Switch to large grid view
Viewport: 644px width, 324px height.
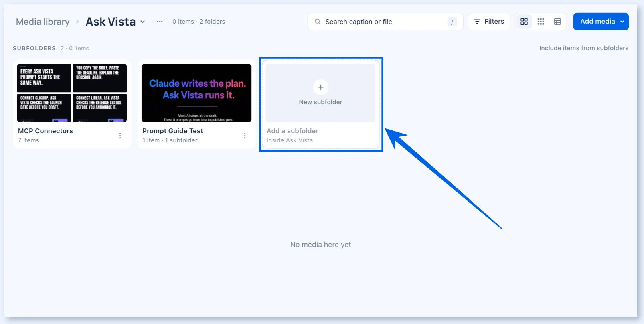click(x=524, y=22)
